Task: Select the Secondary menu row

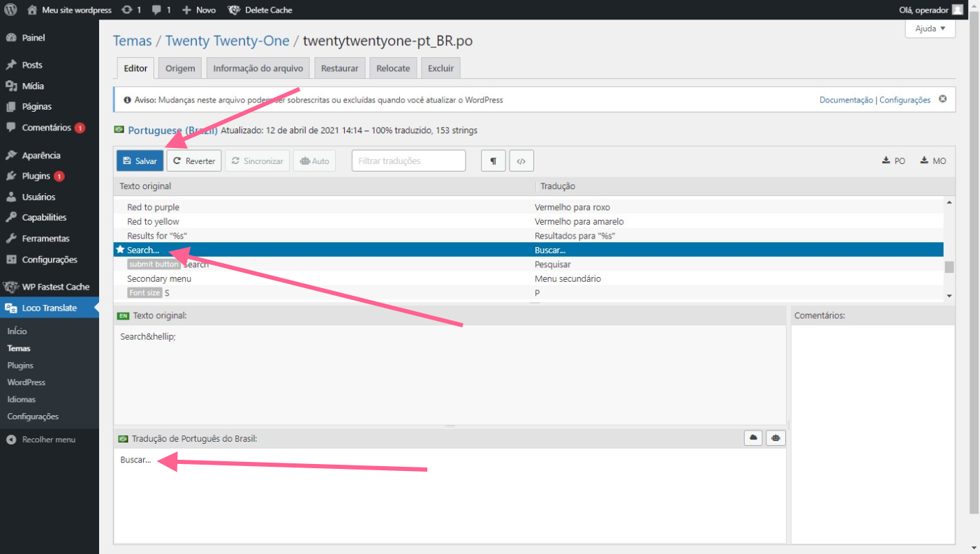Action: tap(528, 278)
